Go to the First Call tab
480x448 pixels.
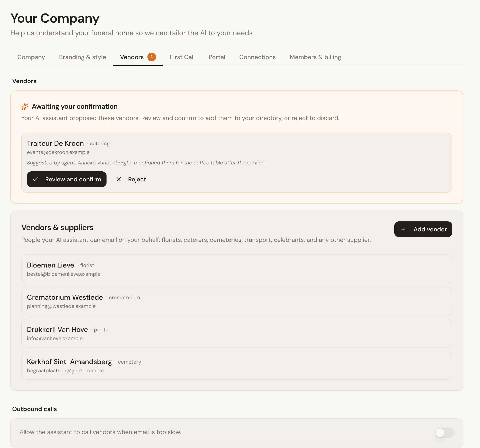182,57
